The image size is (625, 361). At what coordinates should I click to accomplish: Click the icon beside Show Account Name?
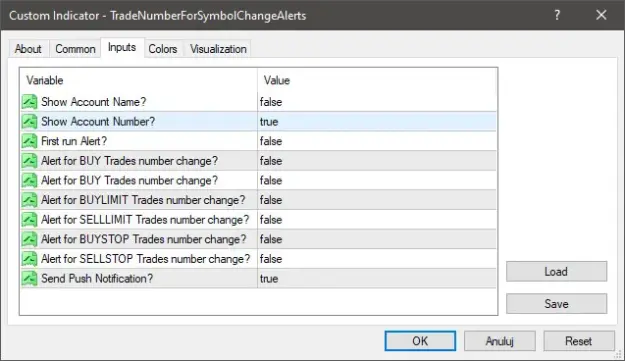click(x=29, y=102)
